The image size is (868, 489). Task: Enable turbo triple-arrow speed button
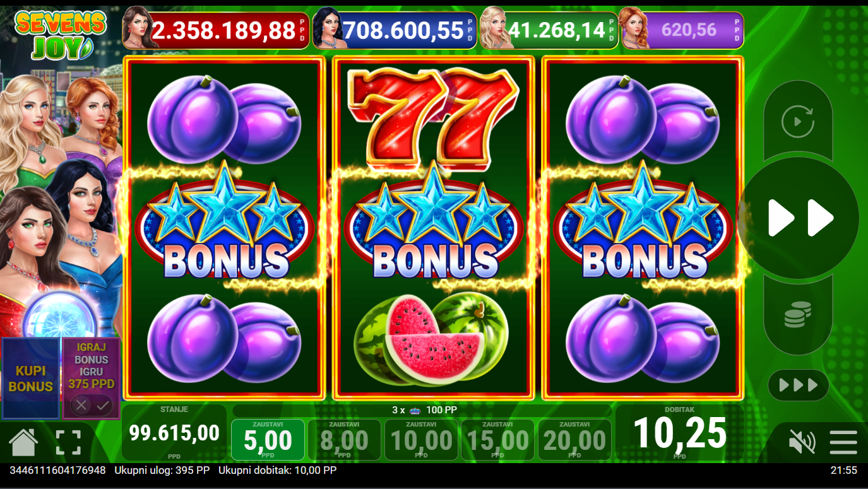(x=799, y=385)
